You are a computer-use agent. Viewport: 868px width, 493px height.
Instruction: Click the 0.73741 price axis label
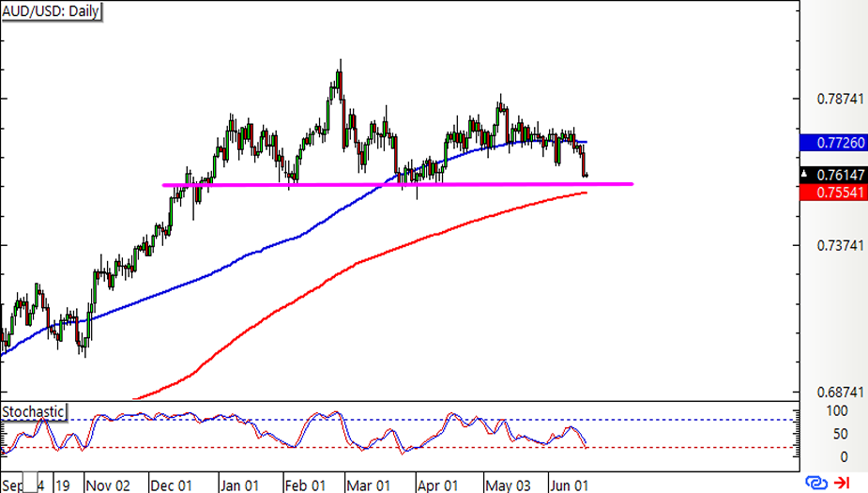pyautogui.click(x=841, y=245)
